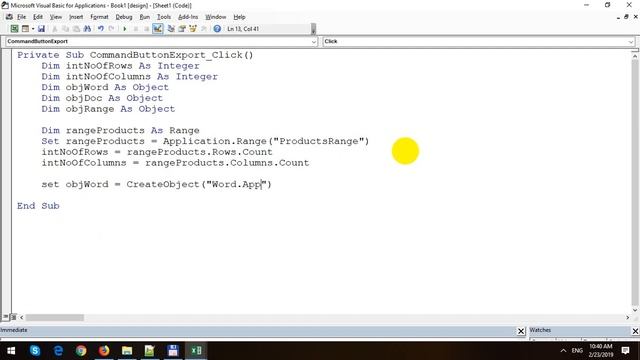Click the Break (pause) toolbar icon
This screenshot has width=640, height=360.
[136, 29]
